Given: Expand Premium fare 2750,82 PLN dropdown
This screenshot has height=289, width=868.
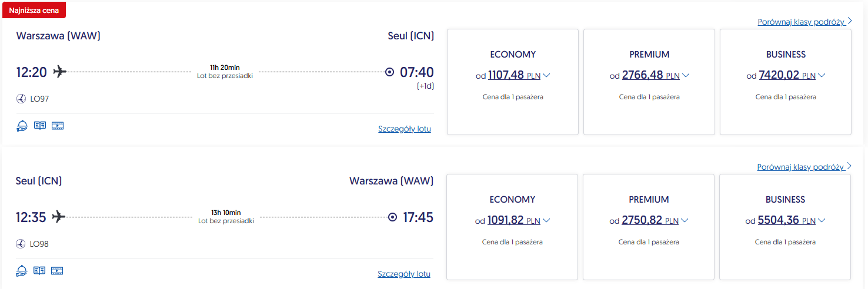Looking at the screenshot, I should click(685, 220).
